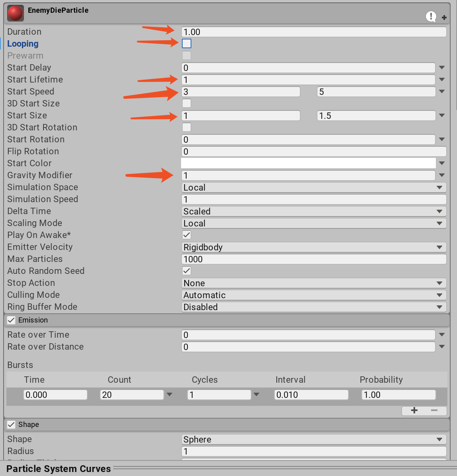This screenshot has width=457, height=476.
Task: Uncheck Play On Awake
Action: coord(187,235)
